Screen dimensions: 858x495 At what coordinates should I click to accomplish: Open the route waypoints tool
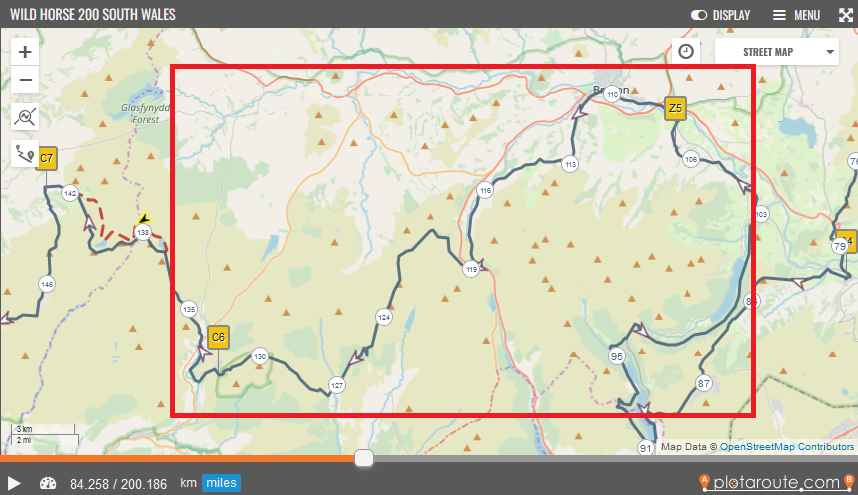25,153
